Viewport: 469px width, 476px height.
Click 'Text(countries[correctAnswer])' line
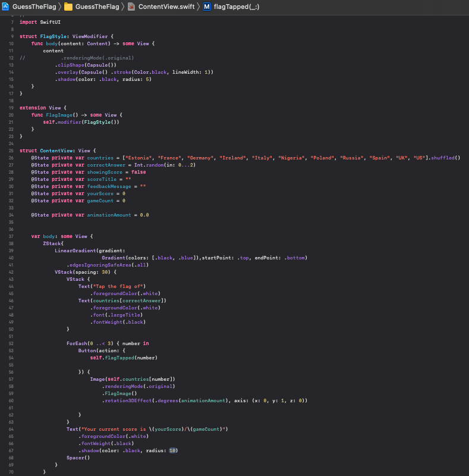[122, 300]
